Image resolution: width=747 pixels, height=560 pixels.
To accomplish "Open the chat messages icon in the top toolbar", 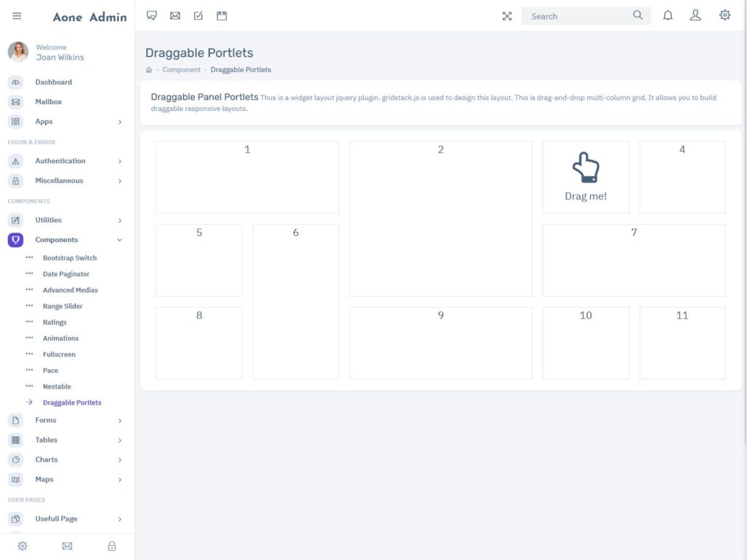I will click(x=151, y=15).
